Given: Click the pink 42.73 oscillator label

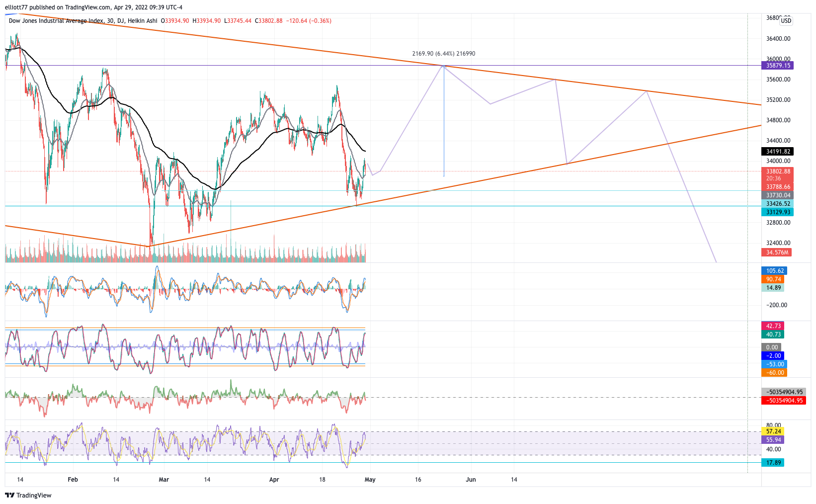Looking at the screenshot, I should coord(773,326).
